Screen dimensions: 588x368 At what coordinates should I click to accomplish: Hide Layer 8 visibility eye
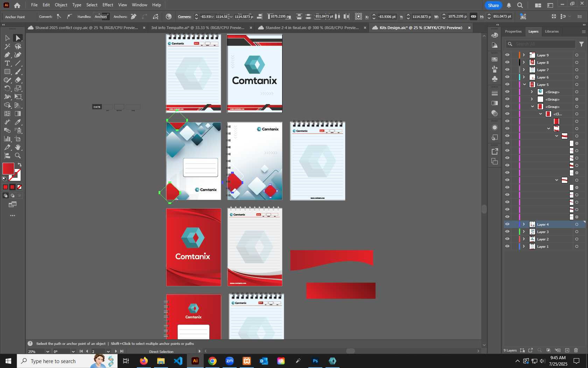pos(507,62)
